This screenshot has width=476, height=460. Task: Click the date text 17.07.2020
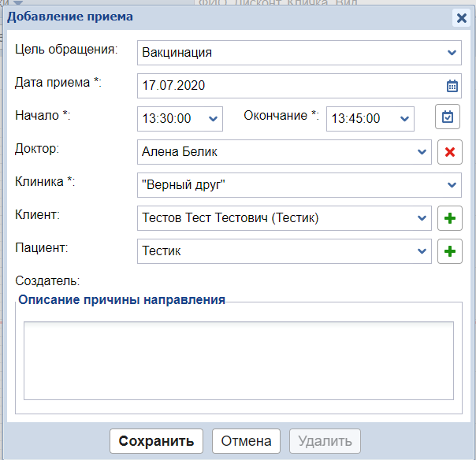coord(173,86)
